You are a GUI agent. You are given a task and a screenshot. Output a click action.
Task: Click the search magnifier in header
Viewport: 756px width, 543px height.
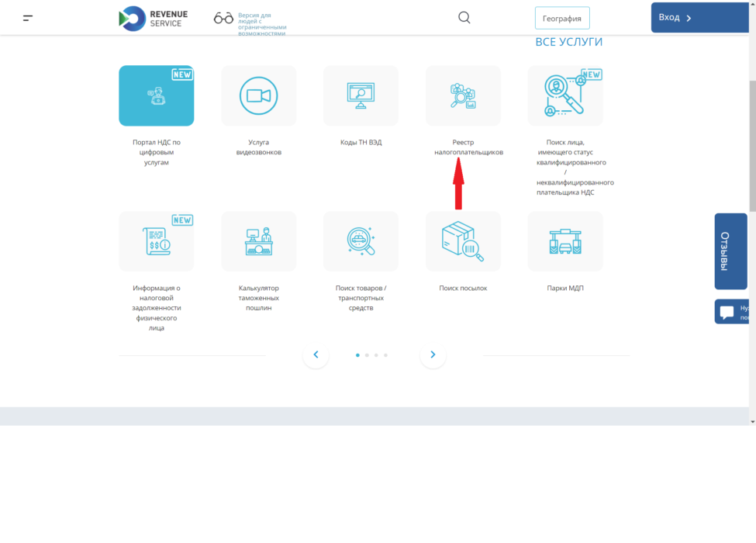point(464,18)
